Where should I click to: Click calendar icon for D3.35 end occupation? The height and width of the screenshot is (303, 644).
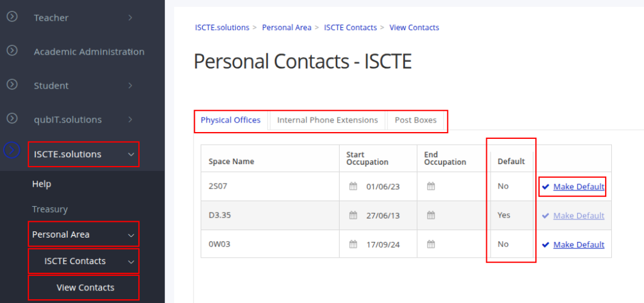point(431,216)
